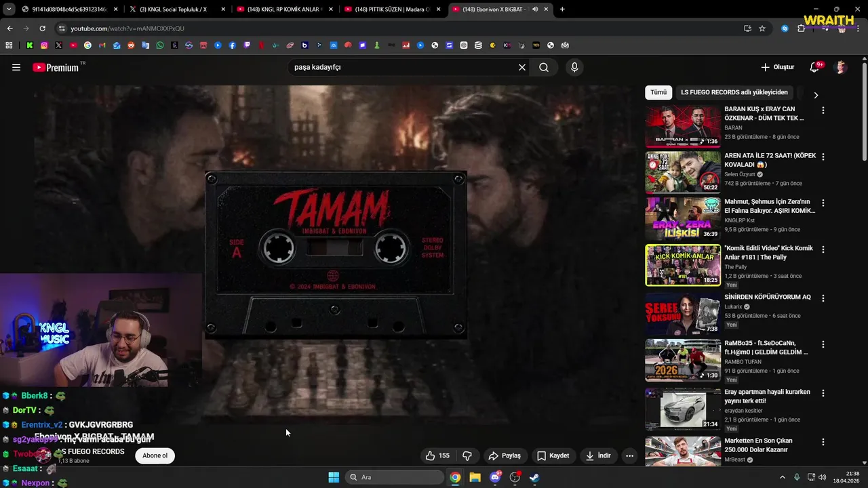Open options for SİNİRDEN KÖPÜRÜYORUM AQ video
Viewport: 868px width, 488px height.
[x=823, y=298]
